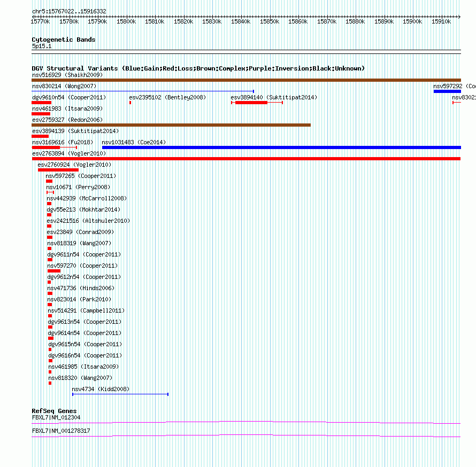Viewport: 476px width, 467px height.
Task: Select the long red esv2763894 loss bar
Action: click(x=246, y=159)
